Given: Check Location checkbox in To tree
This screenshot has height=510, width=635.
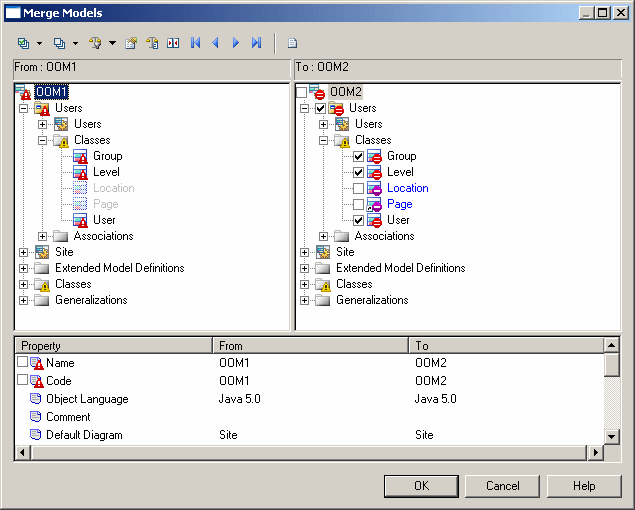Looking at the screenshot, I should 358,188.
